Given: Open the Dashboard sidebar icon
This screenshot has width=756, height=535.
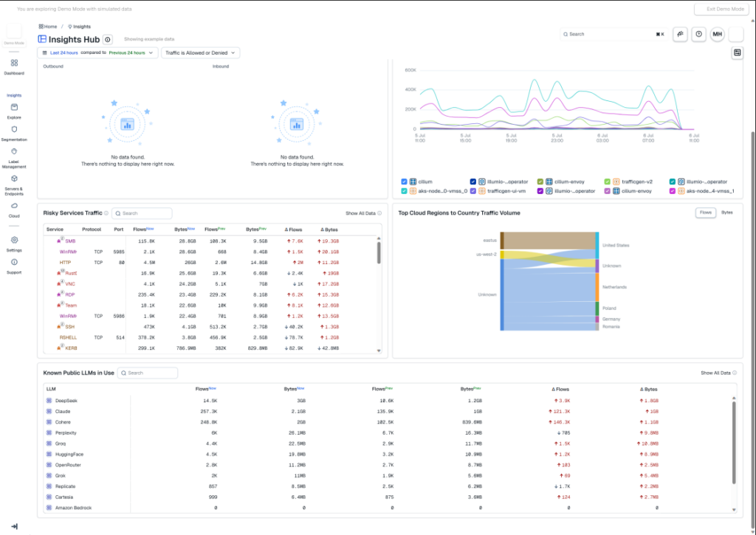Looking at the screenshot, I should [14, 63].
